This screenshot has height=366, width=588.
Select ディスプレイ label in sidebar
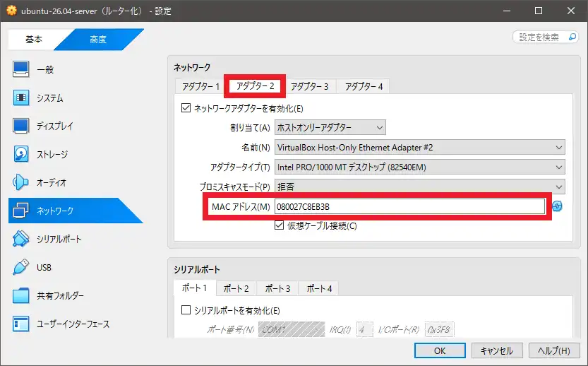[x=55, y=126]
